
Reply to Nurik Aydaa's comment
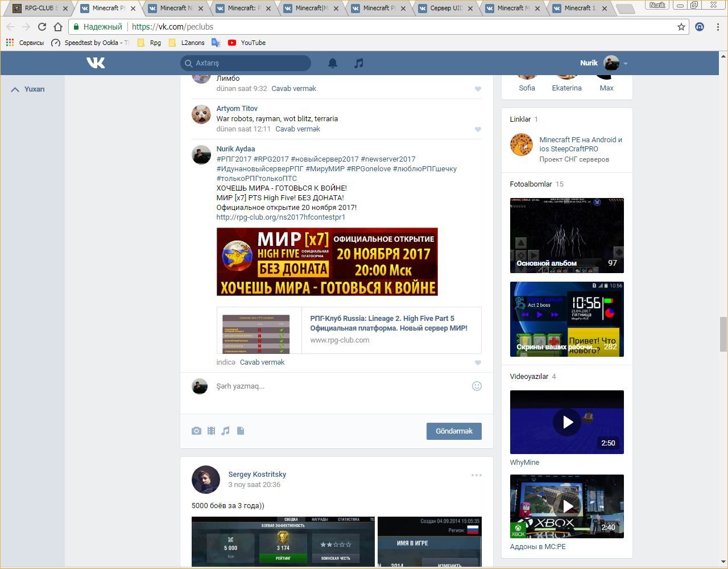coord(262,362)
